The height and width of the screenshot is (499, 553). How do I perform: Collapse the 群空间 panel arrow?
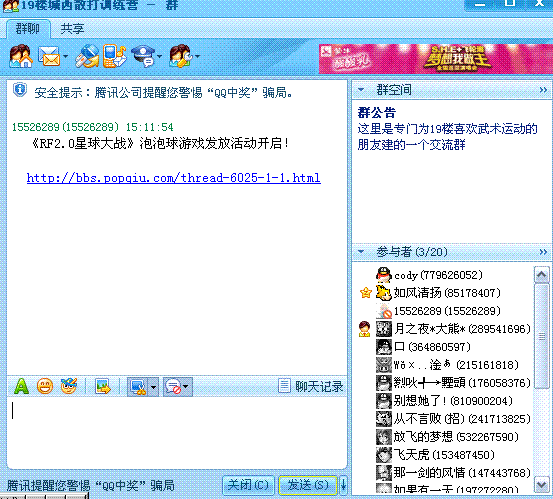[361, 90]
